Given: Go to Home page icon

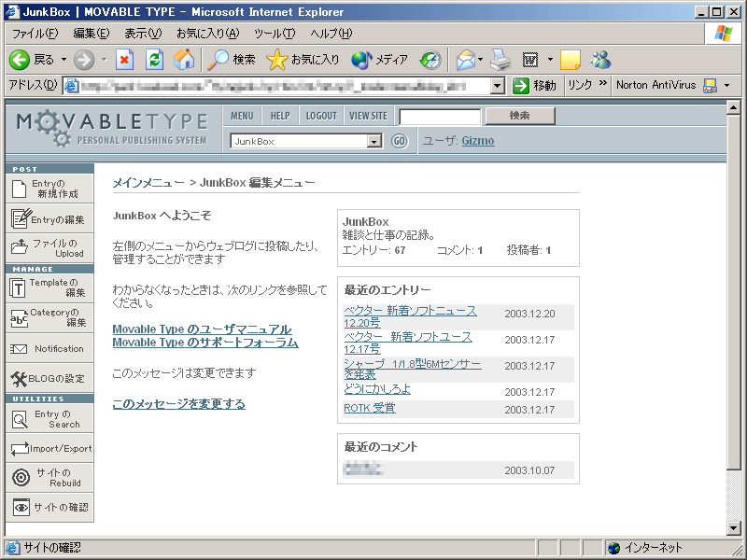Looking at the screenshot, I should (184, 60).
